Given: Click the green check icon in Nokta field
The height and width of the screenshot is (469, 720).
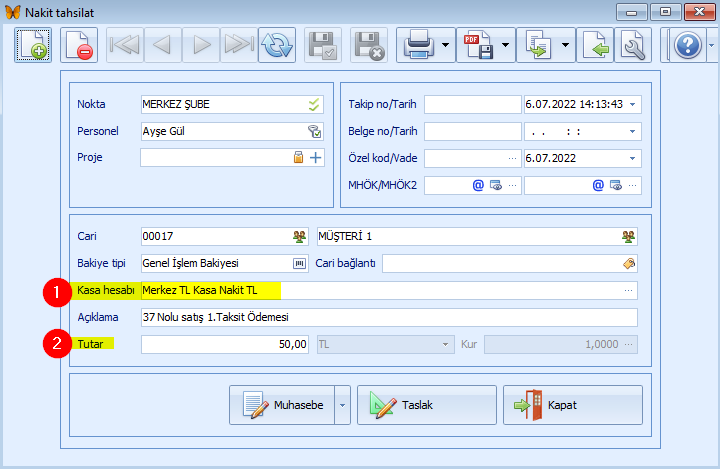Looking at the screenshot, I should pyautogui.click(x=314, y=105).
